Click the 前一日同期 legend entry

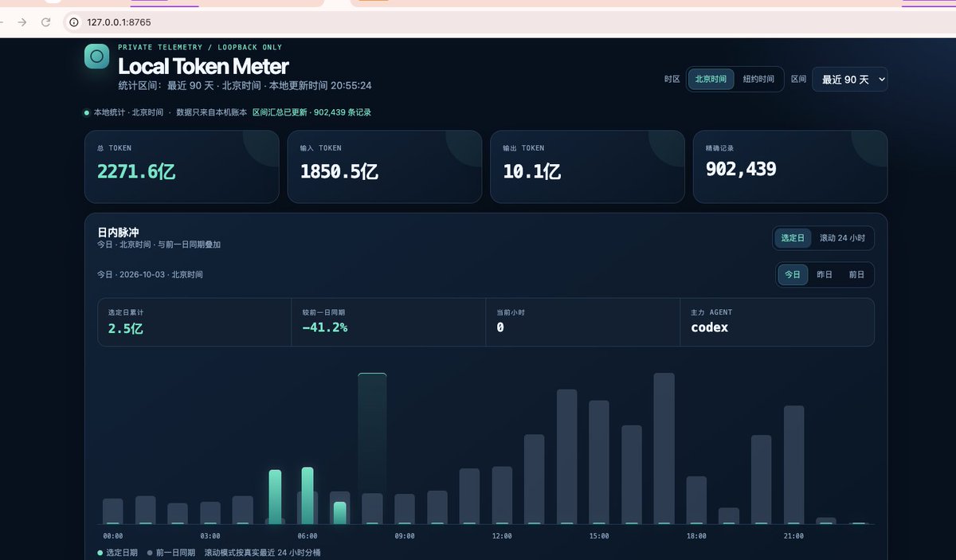point(171,552)
